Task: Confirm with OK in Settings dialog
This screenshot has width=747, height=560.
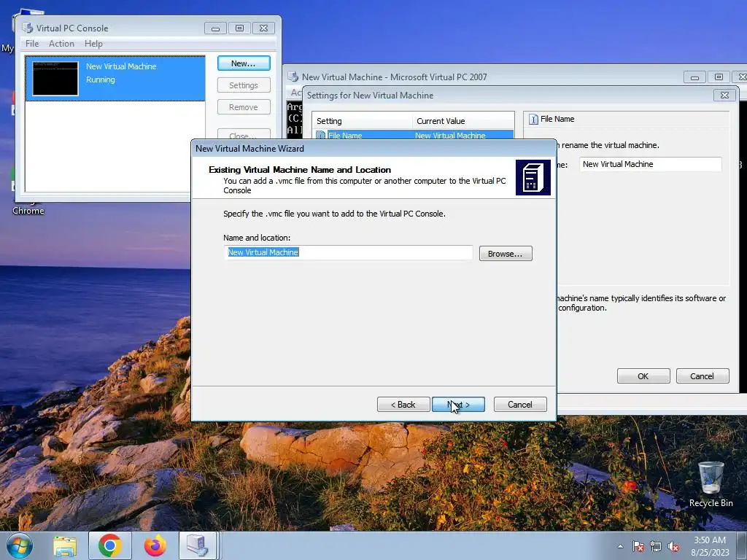Action: 643,376
